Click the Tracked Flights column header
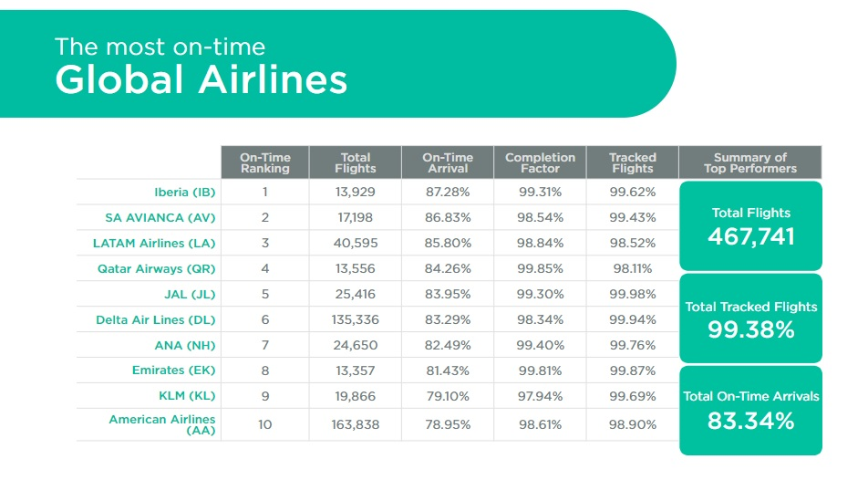This screenshot has width=868, height=480. [x=632, y=162]
